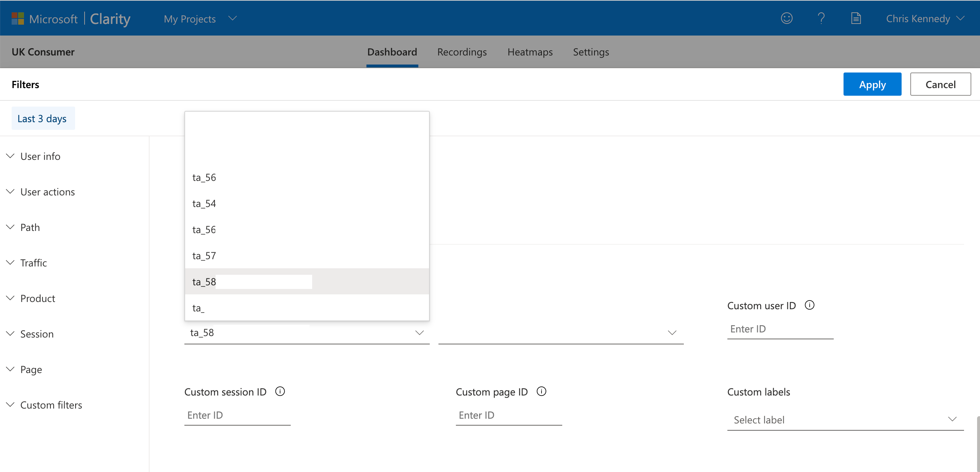Click info icon beside Custom page ID
The image size is (980, 472).
541,392
